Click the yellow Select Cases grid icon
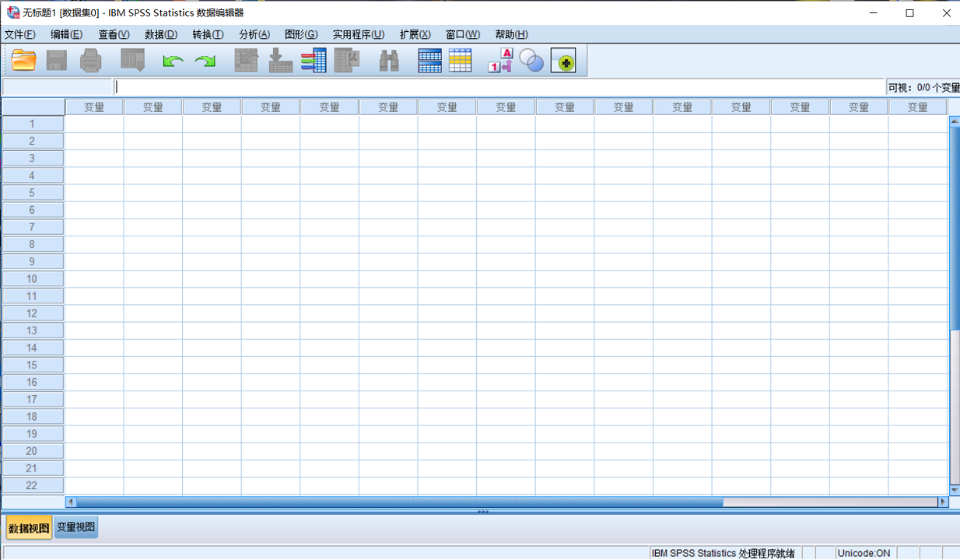The height and width of the screenshot is (560, 960). tap(461, 60)
